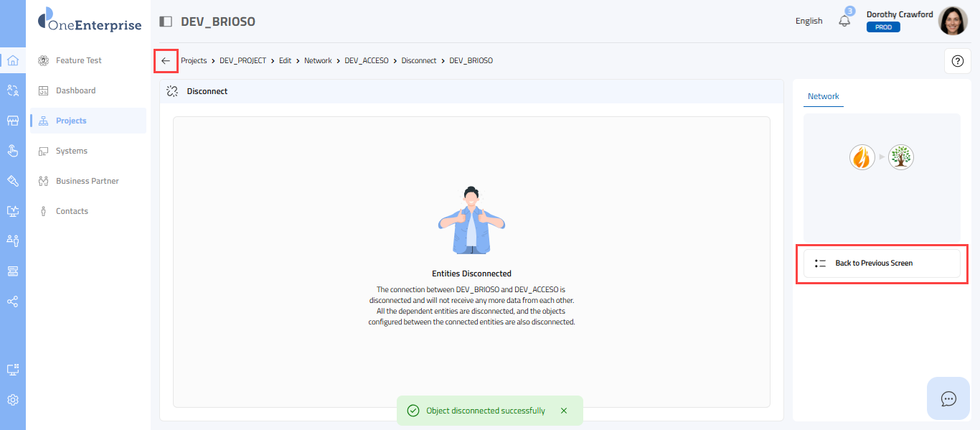Dismiss the Object disconnected successfully toast
The image size is (980, 430).
pos(564,411)
